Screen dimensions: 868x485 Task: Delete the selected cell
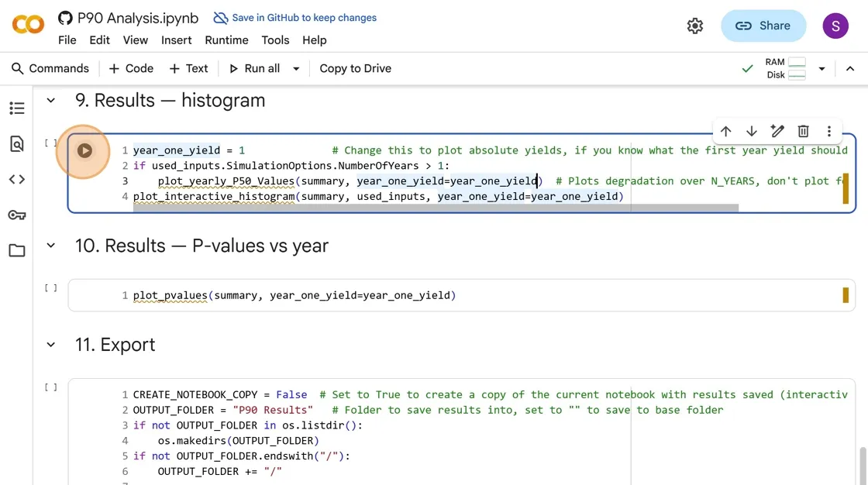point(804,132)
